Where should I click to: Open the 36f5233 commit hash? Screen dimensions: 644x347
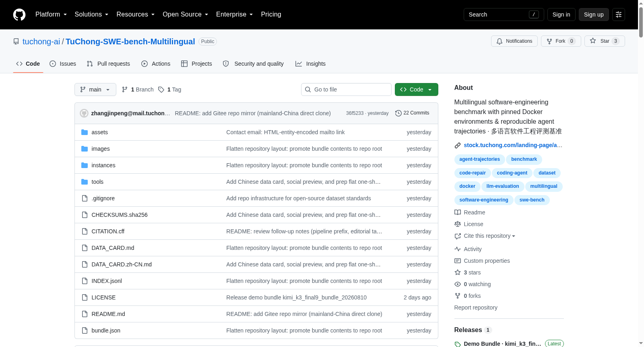[x=355, y=113]
